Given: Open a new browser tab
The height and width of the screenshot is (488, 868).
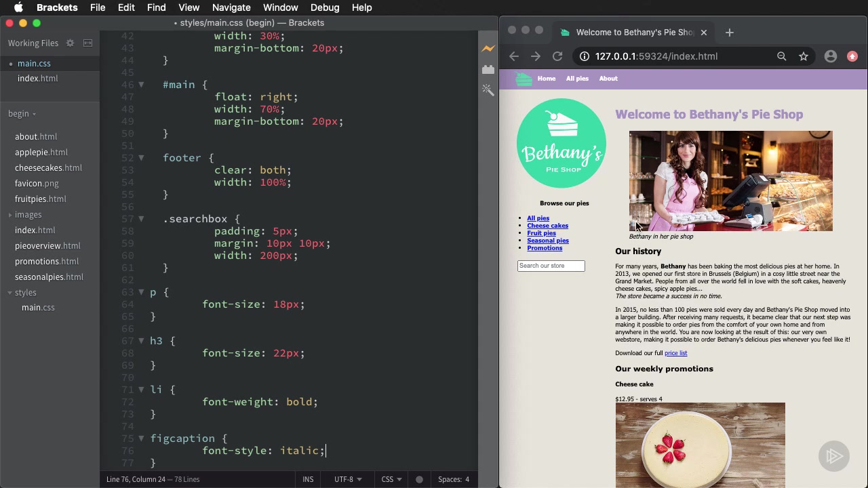Looking at the screenshot, I should pos(730,32).
